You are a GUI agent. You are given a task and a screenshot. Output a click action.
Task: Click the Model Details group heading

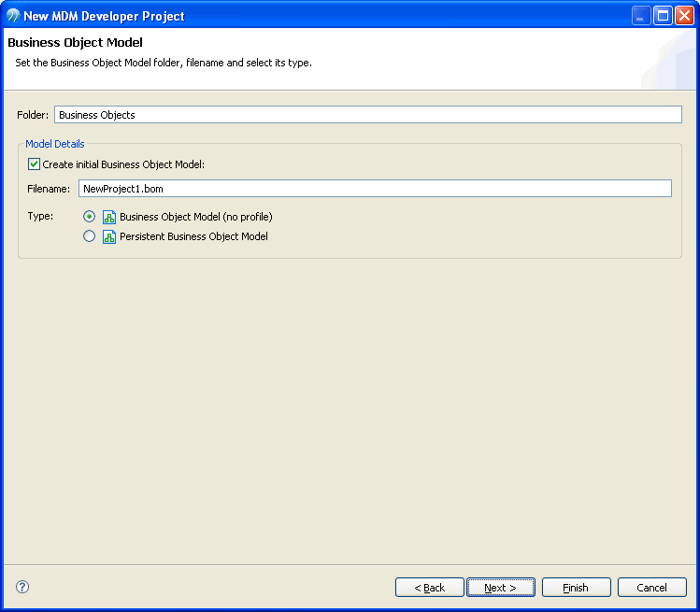(55, 144)
